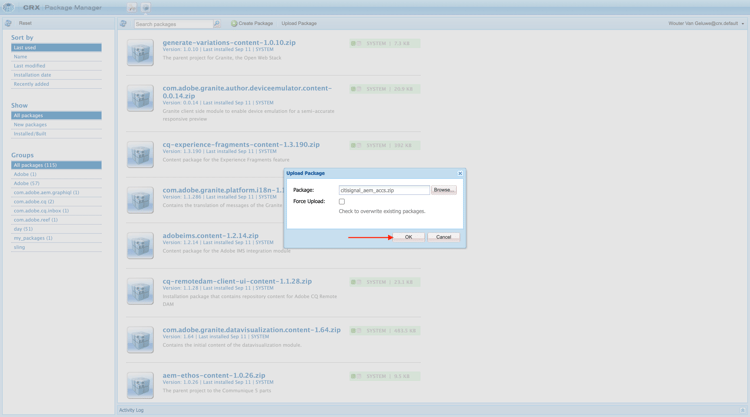Viewport: 750px width, 417px height.
Task: Click cq-remotedam package cube icon
Action: (140, 291)
